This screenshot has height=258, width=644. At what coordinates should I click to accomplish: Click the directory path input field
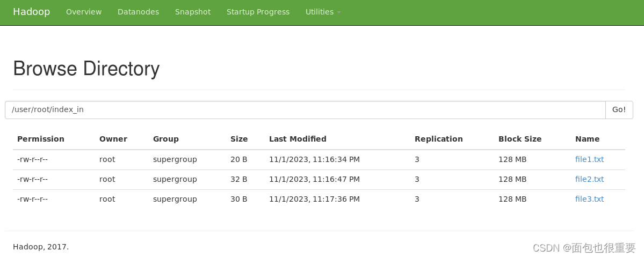click(x=305, y=110)
